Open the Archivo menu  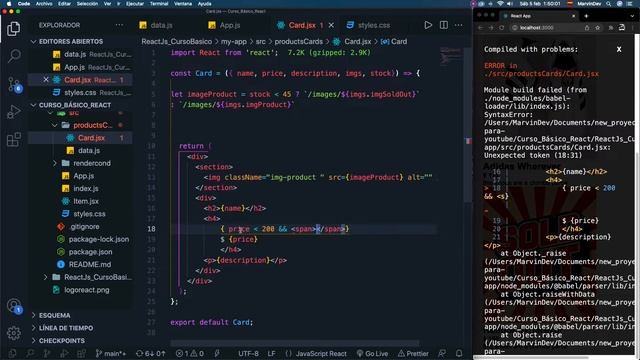coord(44,3)
